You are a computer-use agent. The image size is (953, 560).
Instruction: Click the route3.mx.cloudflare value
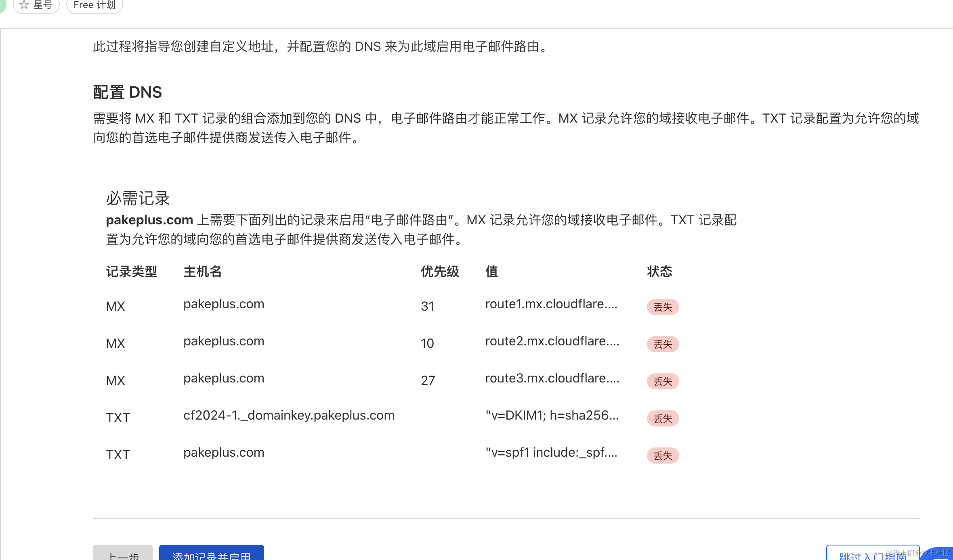tap(552, 378)
